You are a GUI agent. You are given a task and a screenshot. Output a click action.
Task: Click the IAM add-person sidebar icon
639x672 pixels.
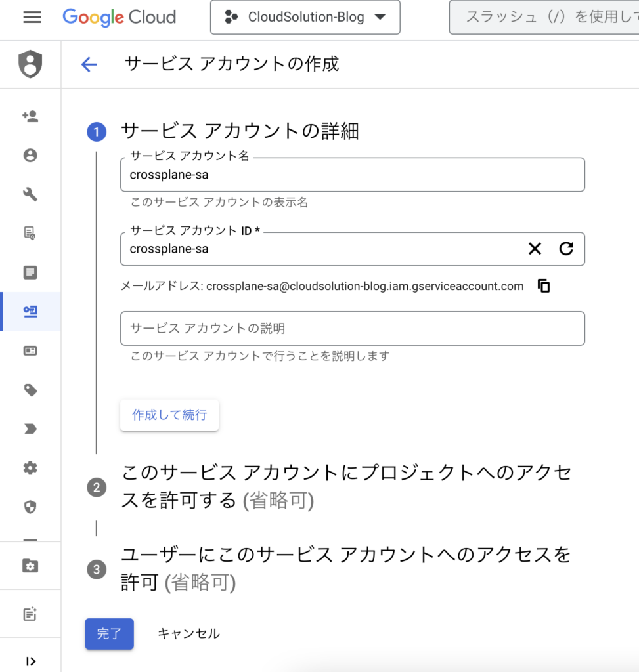click(x=30, y=116)
